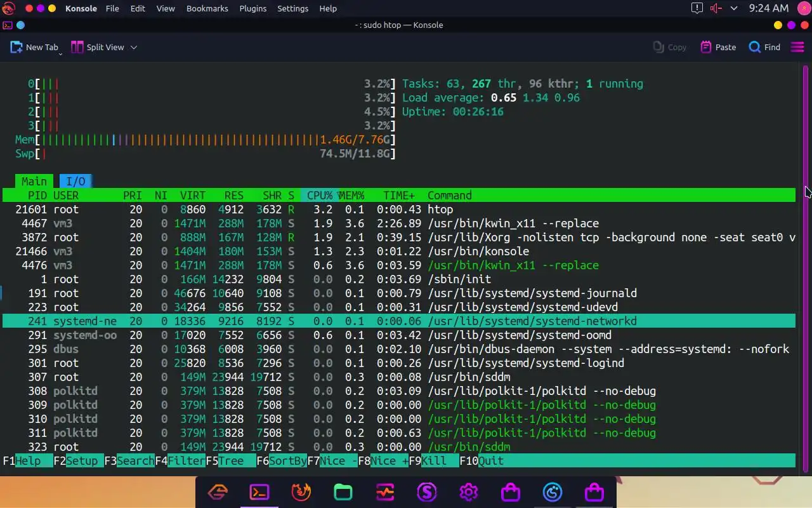Click F9 Kill in htop footer
Screen dimensions: 812x508
[x=434, y=461]
